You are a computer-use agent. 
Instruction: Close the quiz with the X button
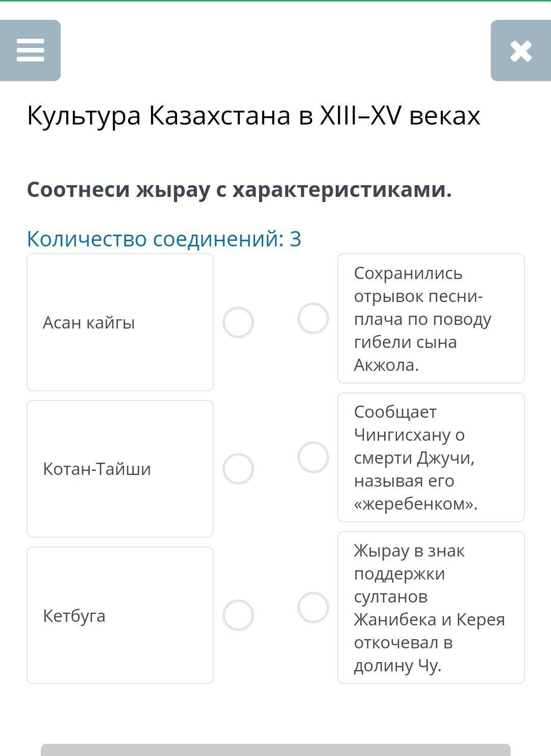[520, 51]
